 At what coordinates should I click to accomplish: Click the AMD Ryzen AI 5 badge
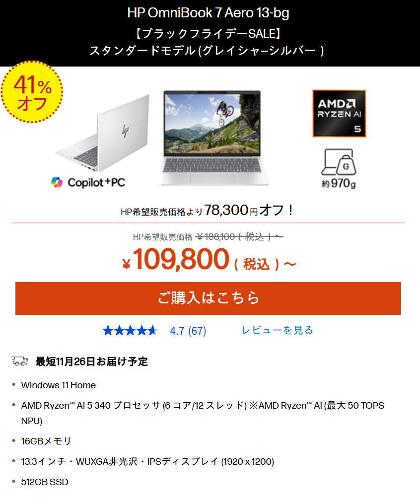coord(339,113)
